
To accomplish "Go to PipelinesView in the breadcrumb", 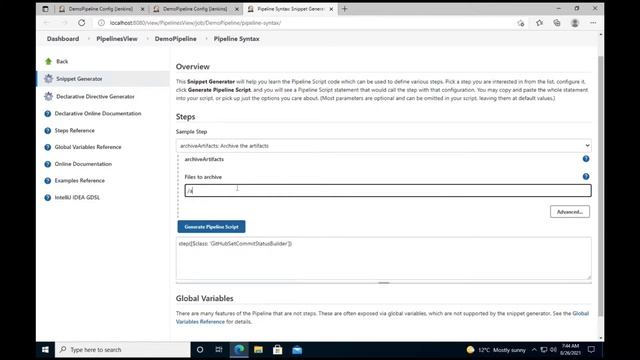I will [117, 39].
